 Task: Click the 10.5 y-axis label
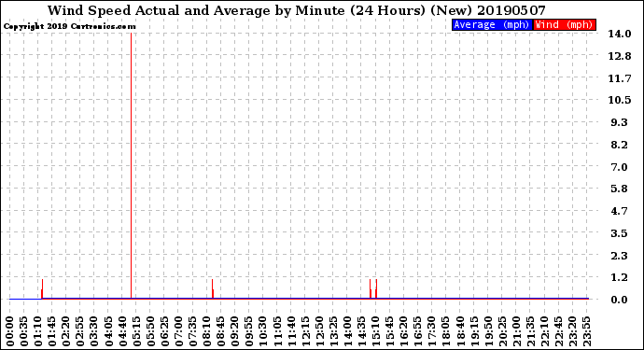[x=620, y=100]
